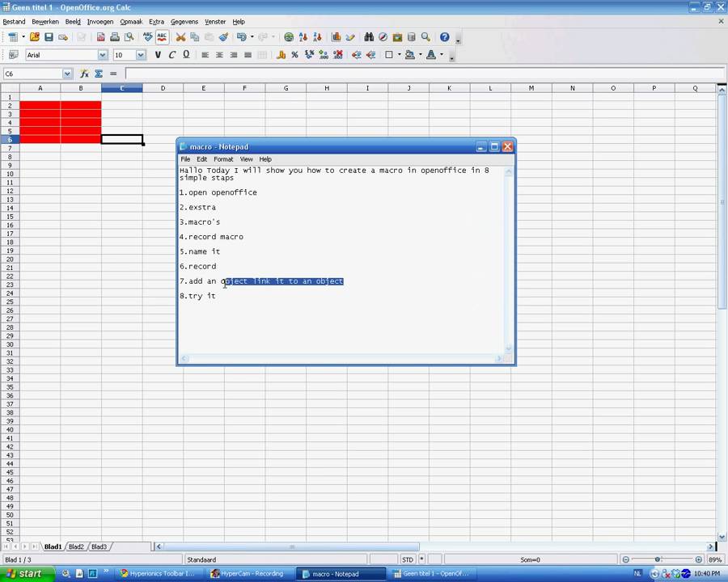This screenshot has height=582, width=728.
Task: Open the borders style dropdown arrow
Action: coord(400,55)
